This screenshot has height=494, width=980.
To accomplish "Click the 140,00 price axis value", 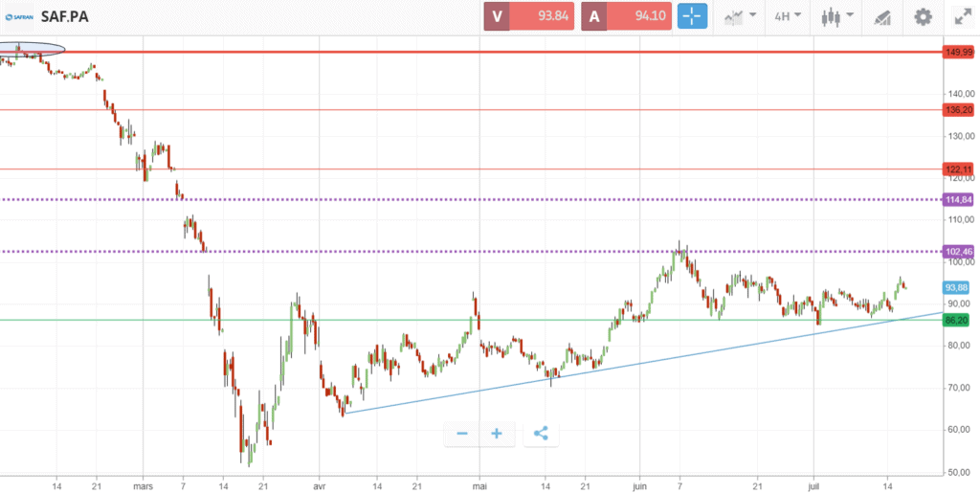I will [x=959, y=94].
